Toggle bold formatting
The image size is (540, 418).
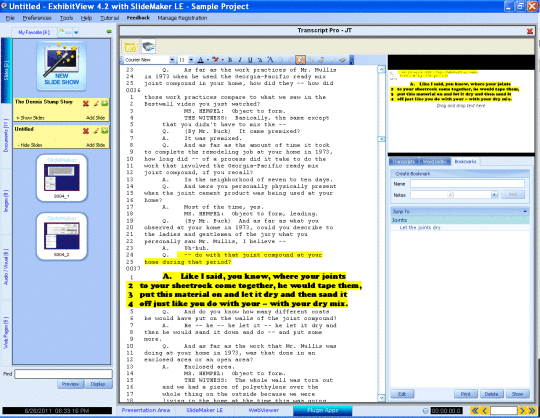230,60
